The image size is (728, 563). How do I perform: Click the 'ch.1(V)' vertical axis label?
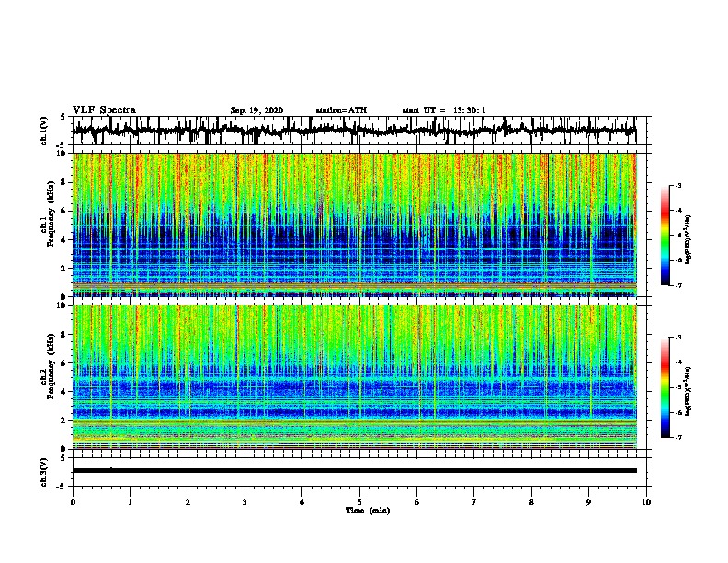pyautogui.click(x=44, y=131)
